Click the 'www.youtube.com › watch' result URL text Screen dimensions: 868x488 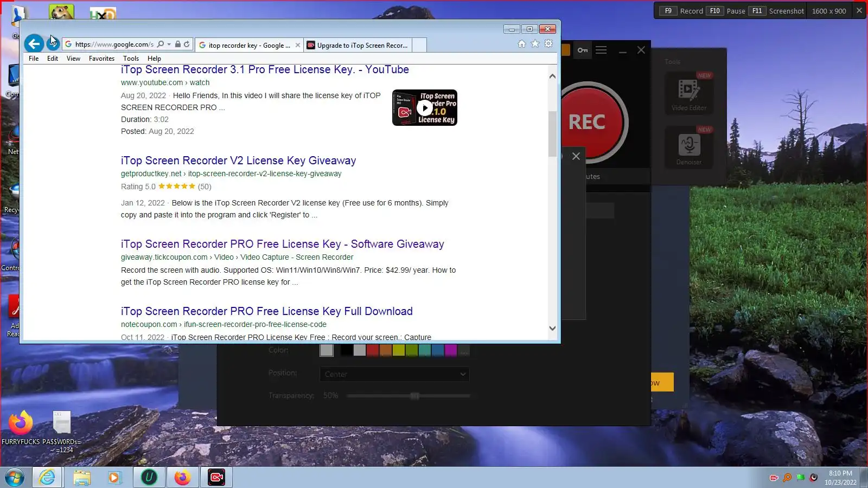pyautogui.click(x=165, y=82)
